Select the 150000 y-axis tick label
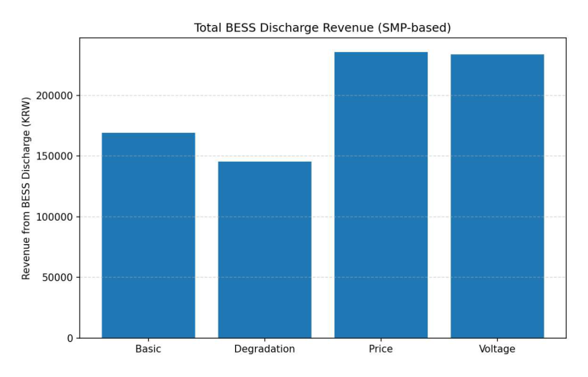 pyautogui.click(x=54, y=156)
